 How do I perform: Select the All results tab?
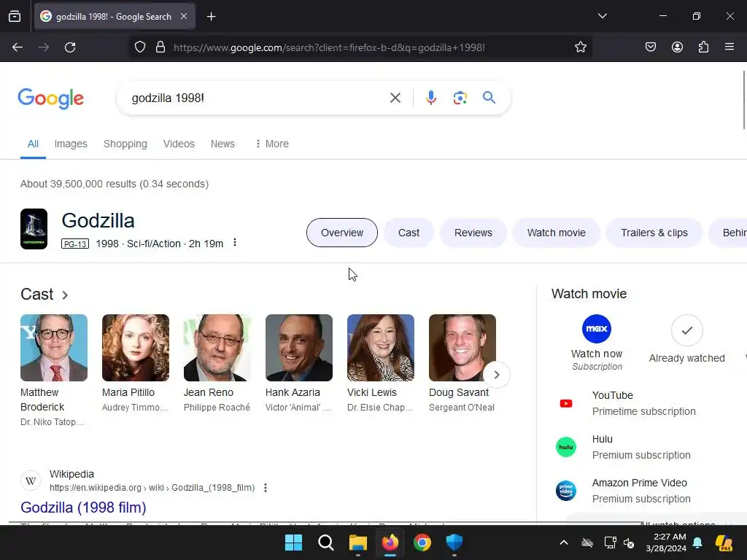[x=33, y=144]
